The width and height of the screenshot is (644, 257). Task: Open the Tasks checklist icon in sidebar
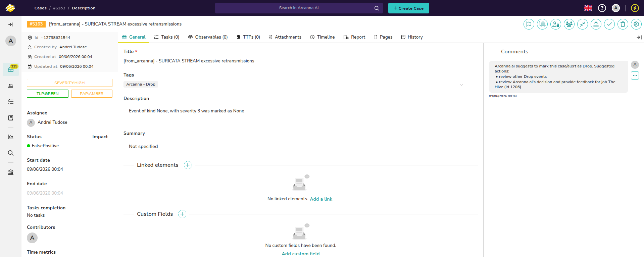tap(11, 101)
